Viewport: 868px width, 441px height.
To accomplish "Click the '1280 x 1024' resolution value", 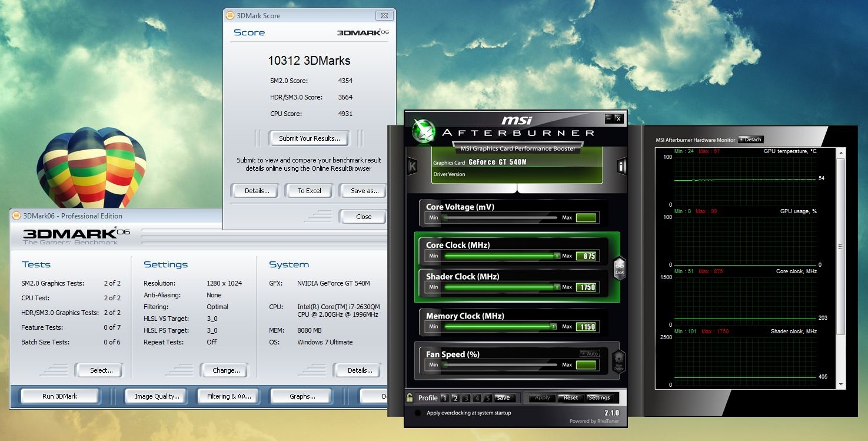I will pos(224,283).
